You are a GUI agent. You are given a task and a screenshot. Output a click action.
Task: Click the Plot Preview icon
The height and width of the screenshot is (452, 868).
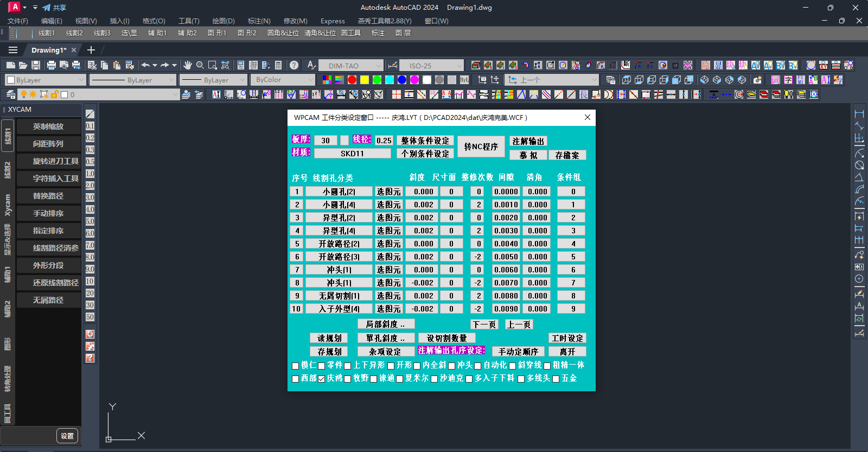pyautogui.click(x=64, y=65)
